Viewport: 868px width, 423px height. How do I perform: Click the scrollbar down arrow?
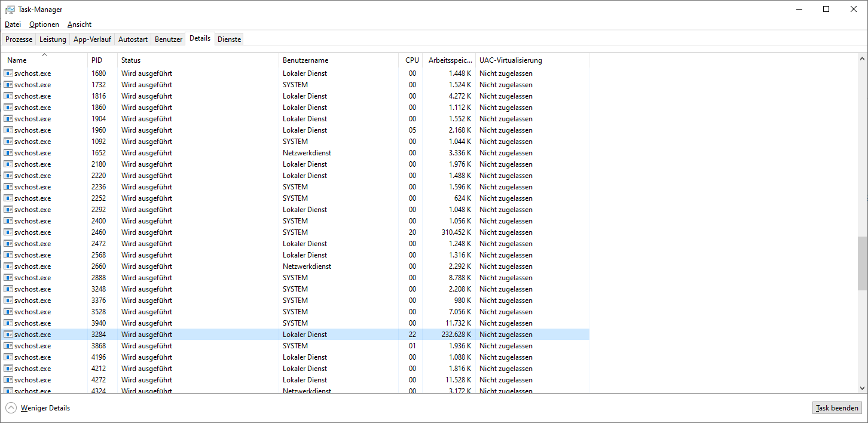coord(862,388)
